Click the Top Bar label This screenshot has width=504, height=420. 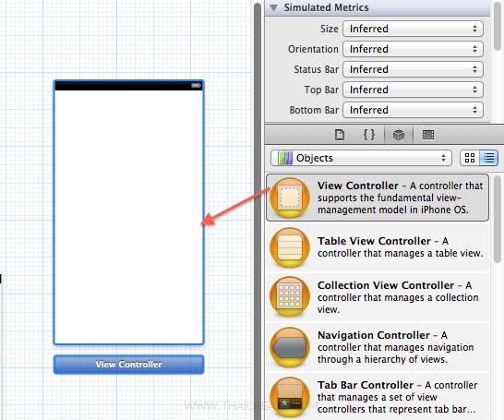(x=321, y=90)
